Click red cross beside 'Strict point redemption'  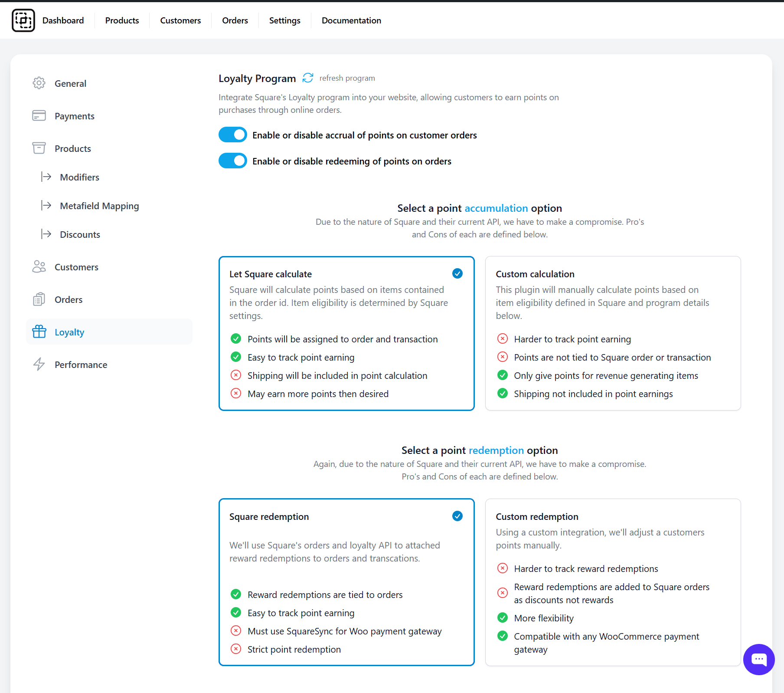(236, 649)
